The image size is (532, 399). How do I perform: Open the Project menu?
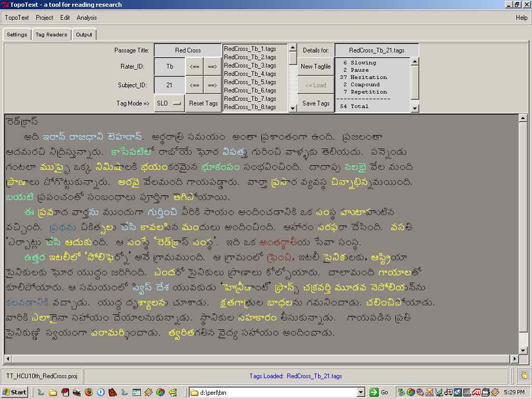[45, 18]
